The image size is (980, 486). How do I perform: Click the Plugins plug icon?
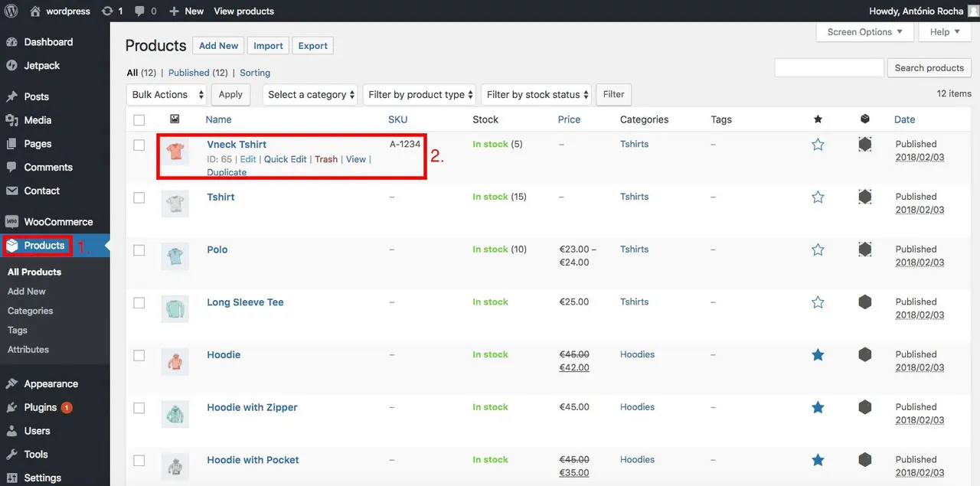coord(11,407)
